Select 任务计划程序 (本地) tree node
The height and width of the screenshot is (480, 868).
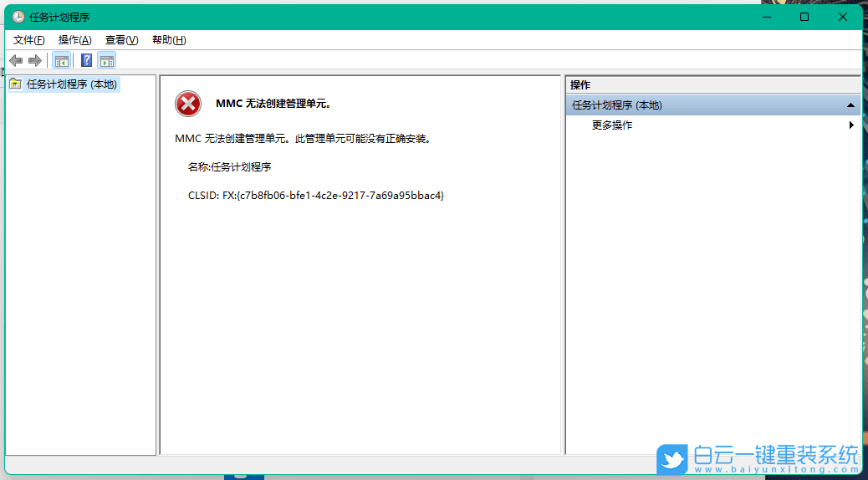71,84
